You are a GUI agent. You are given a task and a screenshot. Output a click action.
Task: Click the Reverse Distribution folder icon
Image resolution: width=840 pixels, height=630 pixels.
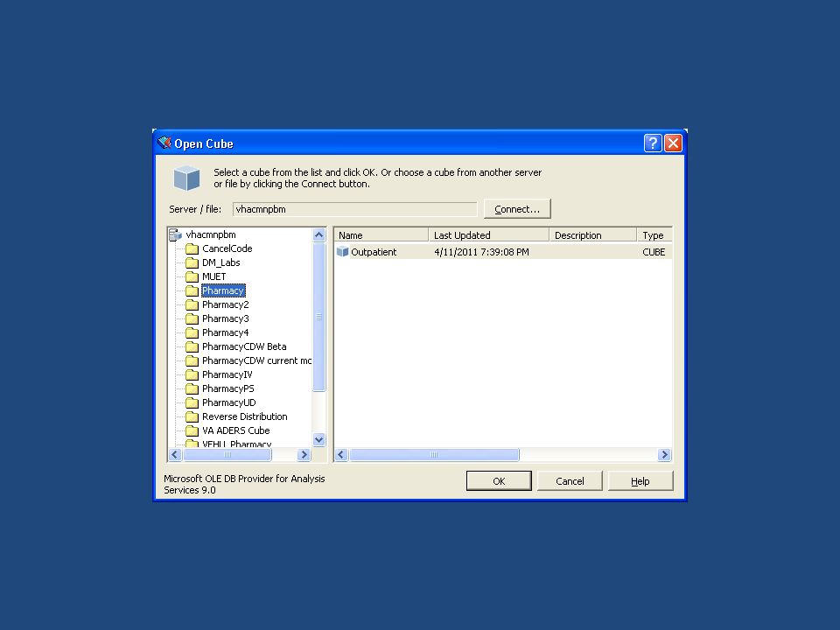(x=192, y=416)
